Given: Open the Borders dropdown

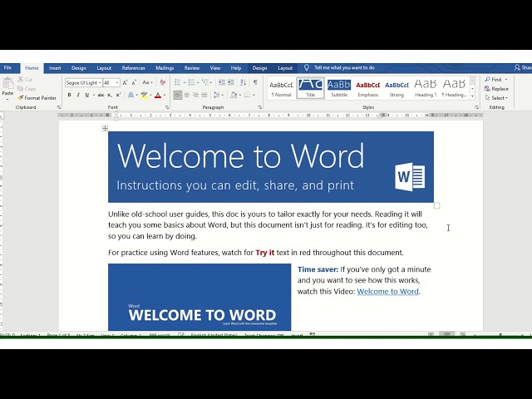Looking at the screenshot, I should click(254, 96).
